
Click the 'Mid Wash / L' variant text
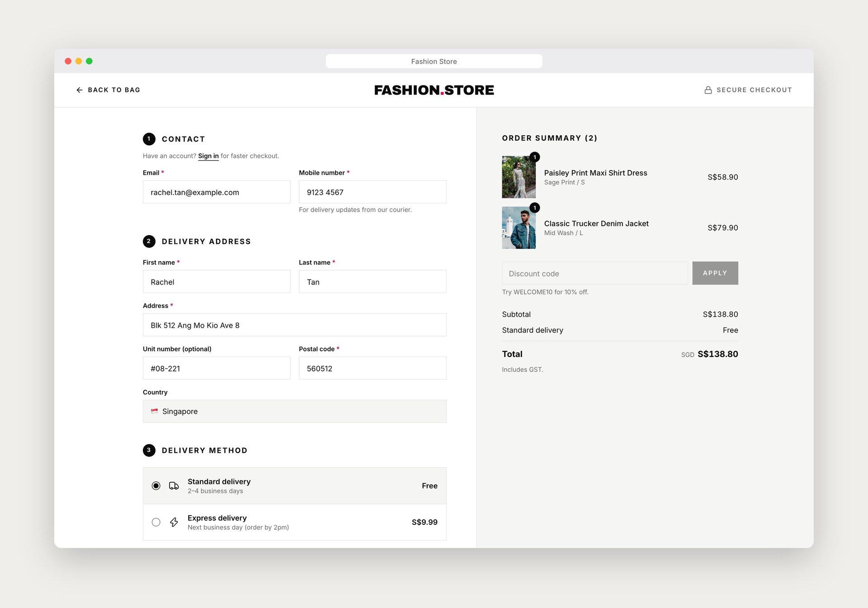pos(563,233)
